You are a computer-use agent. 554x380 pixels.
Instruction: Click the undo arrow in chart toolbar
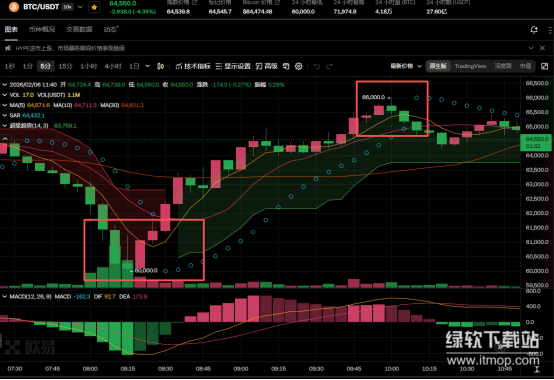[x=317, y=66]
